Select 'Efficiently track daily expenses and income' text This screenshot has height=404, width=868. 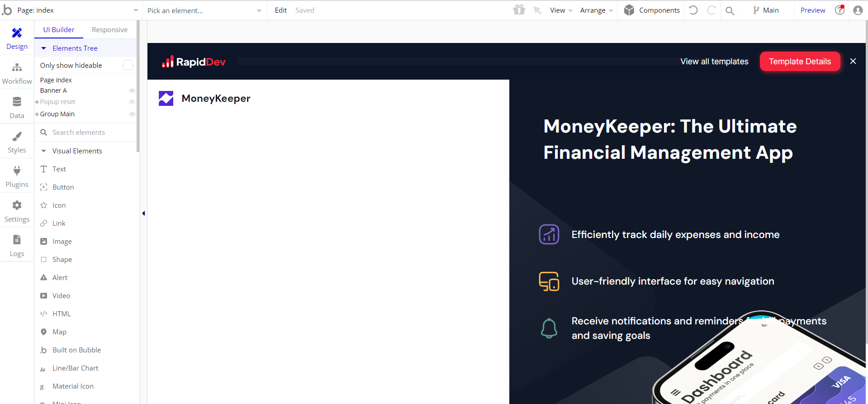[675, 234]
